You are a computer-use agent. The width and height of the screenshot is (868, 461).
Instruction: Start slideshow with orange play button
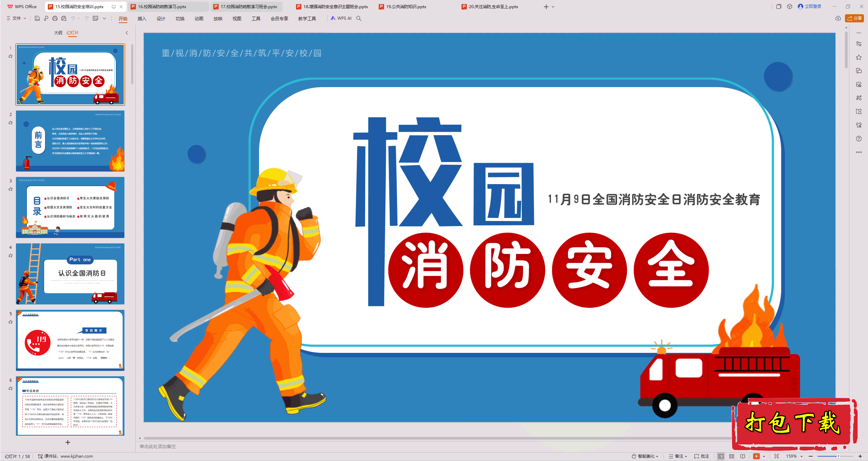coord(756,456)
